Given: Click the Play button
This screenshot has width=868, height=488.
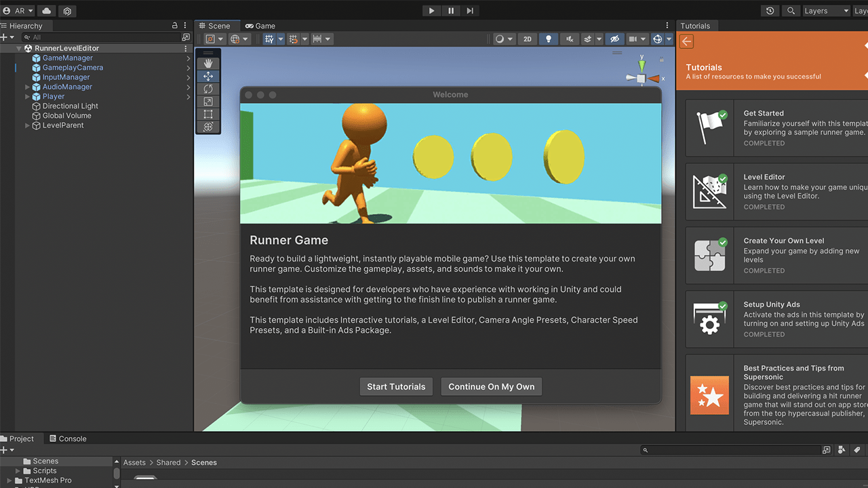Looking at the screenshot, I should click(x=431, y=11).
